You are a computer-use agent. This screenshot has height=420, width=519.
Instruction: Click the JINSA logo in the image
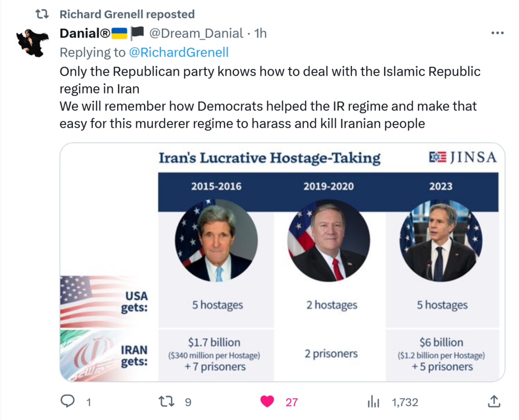(462, 157)
